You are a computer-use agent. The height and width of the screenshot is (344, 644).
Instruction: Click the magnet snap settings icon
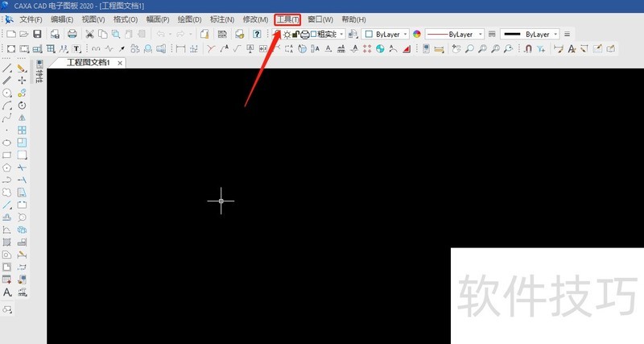[x=528, y=49]
